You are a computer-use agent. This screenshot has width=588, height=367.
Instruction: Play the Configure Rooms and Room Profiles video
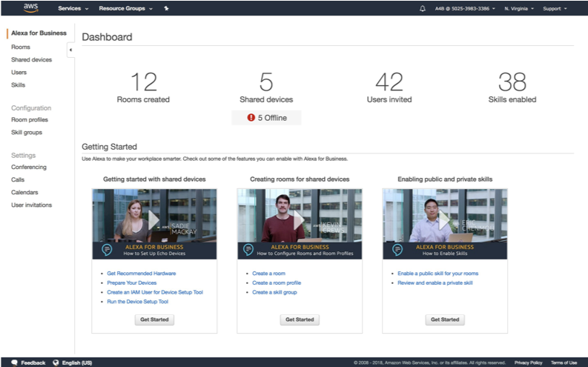click(x=299, y=219)
